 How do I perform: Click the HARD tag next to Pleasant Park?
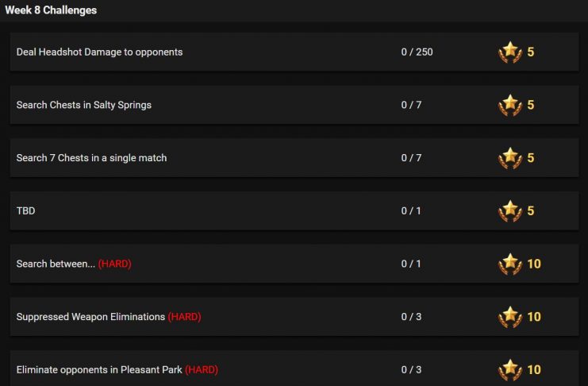pyautogui.click(x=202, y=369)
